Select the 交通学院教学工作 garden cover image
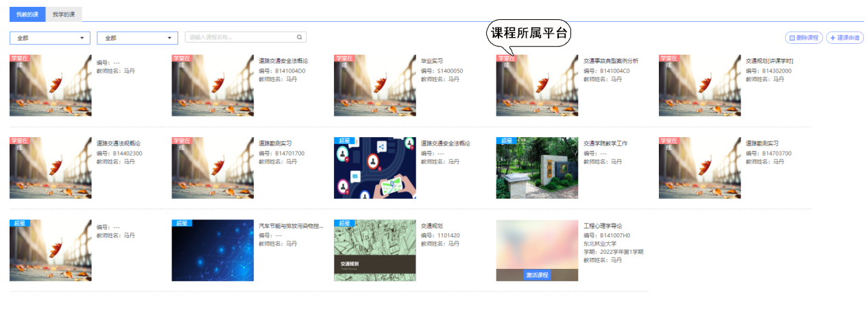 (537, 168)
